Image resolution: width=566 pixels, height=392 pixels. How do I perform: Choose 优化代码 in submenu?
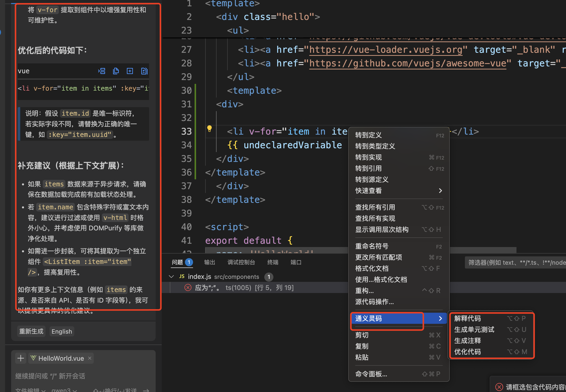(491, 352)
